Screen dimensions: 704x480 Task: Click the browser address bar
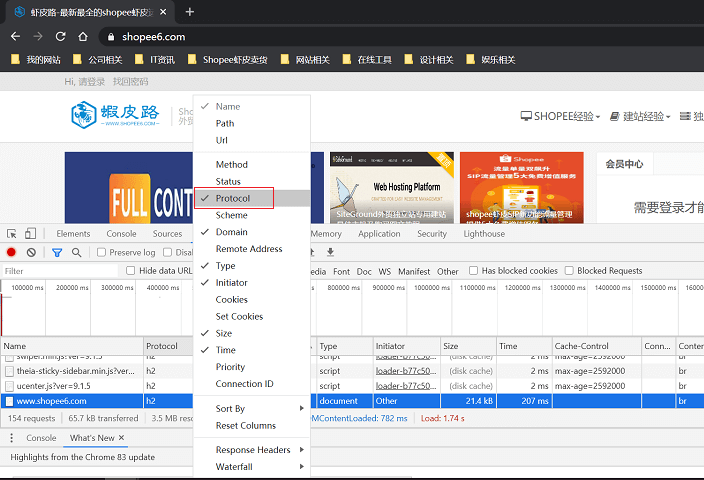click(x=400, y=37)
